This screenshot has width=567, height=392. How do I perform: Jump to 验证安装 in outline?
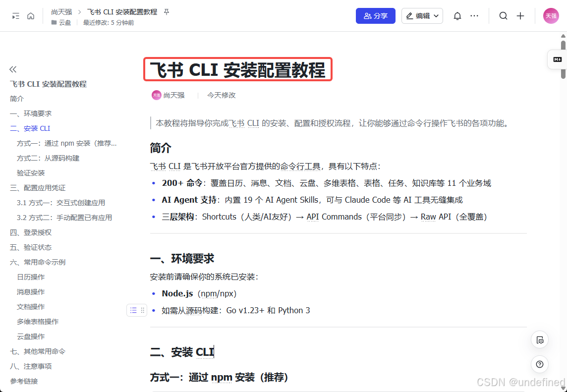[31, 173]
